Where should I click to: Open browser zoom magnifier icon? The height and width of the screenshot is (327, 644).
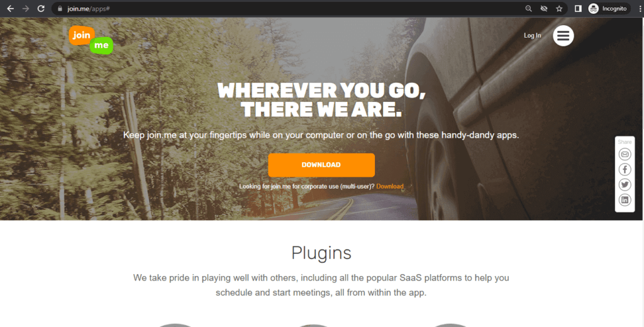(x=528, y=9)
